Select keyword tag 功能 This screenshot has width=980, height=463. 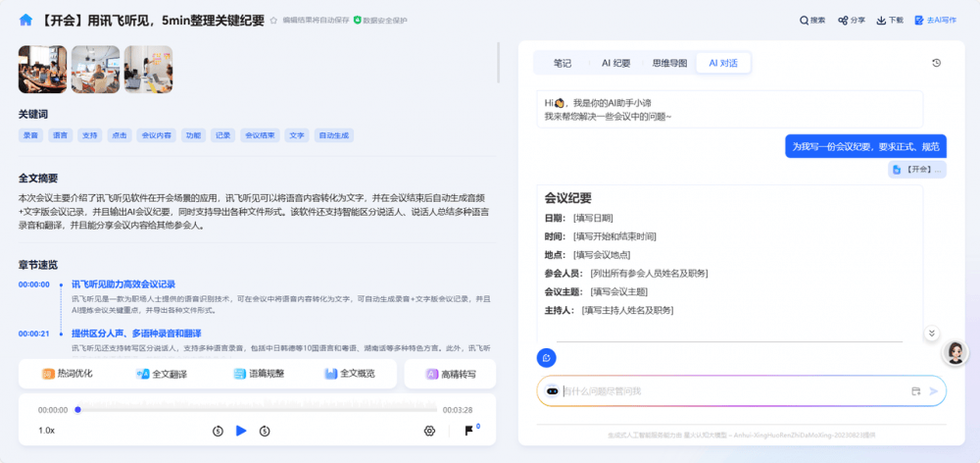click(193, 135)
